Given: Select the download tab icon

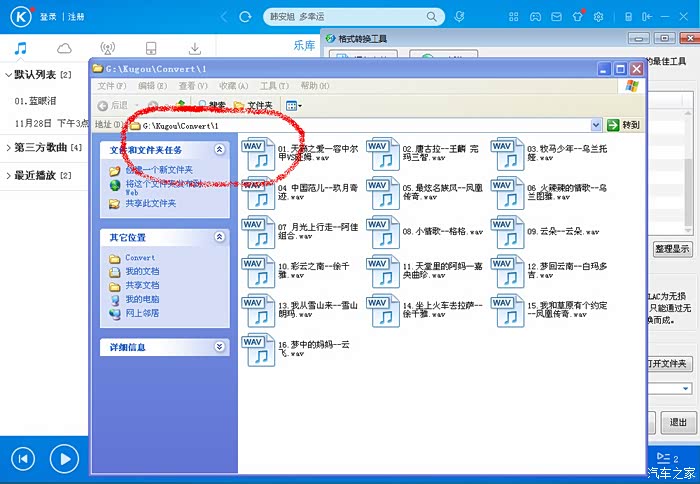Looking at the screenshot, I should point(195,48).
